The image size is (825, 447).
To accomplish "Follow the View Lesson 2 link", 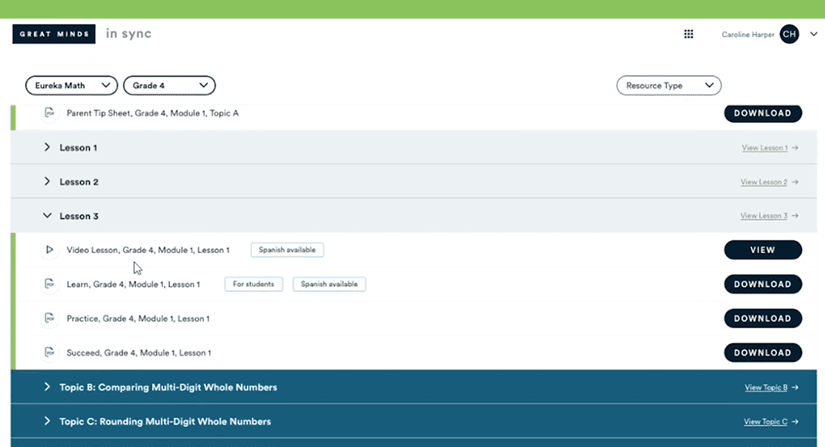I will tap(769, 182).
